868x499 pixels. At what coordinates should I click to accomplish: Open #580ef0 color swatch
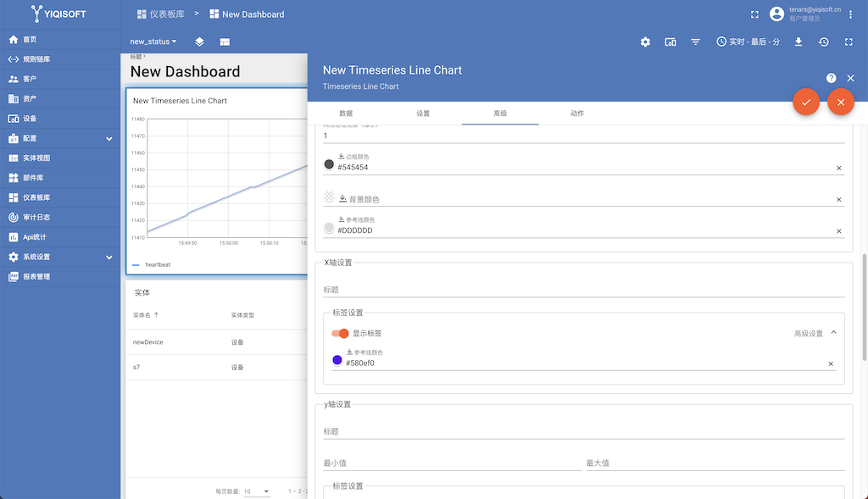337,360
